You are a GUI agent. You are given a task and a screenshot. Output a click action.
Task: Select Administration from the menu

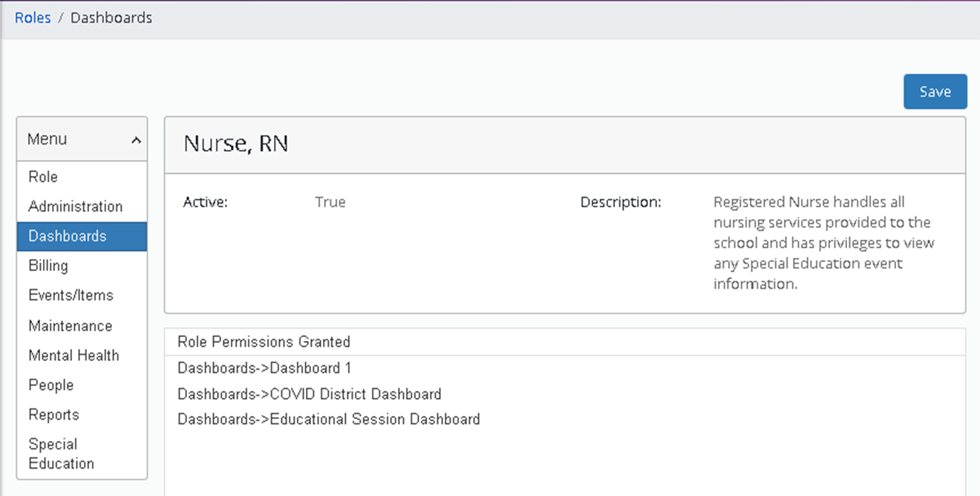pyautogui.click(x=75, y=206)
